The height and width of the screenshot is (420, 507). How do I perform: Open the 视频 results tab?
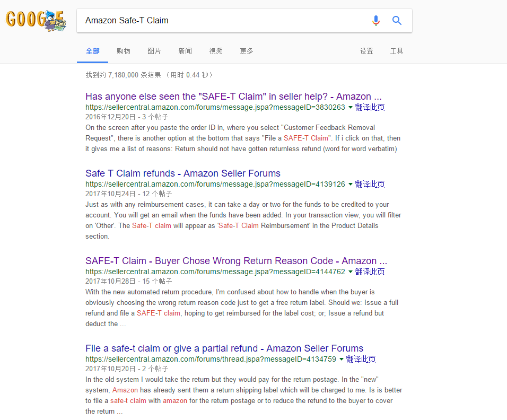[x=215, y=51]
